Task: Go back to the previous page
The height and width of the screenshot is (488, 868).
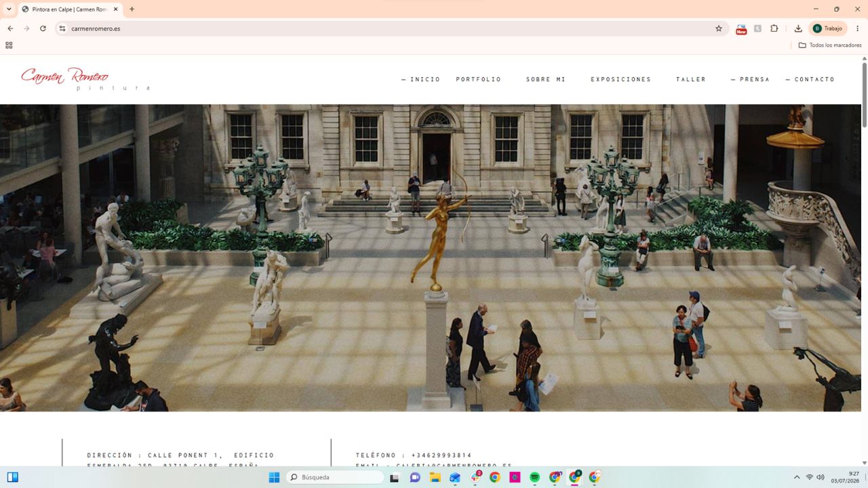Action: click(x=10, y=28)
